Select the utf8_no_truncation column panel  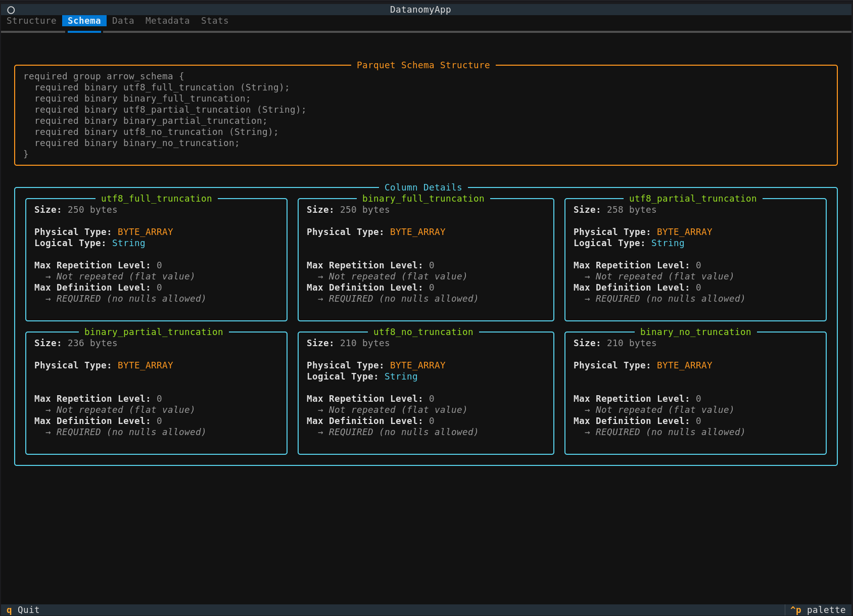pos(423,332)
